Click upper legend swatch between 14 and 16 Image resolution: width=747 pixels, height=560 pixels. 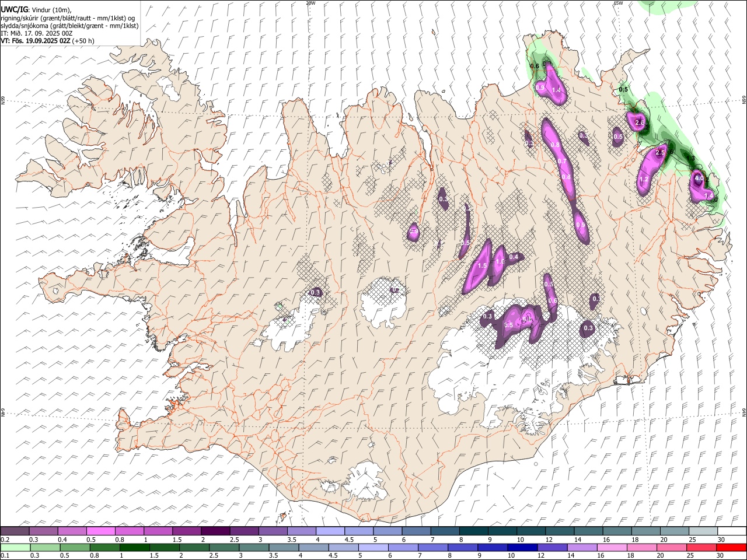click(589, 531)
